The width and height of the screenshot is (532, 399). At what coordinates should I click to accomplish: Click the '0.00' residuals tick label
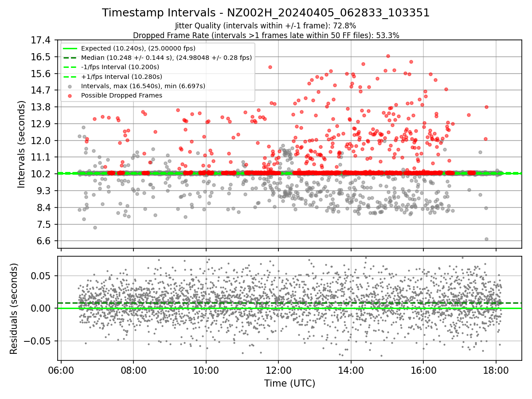[41, 308]
